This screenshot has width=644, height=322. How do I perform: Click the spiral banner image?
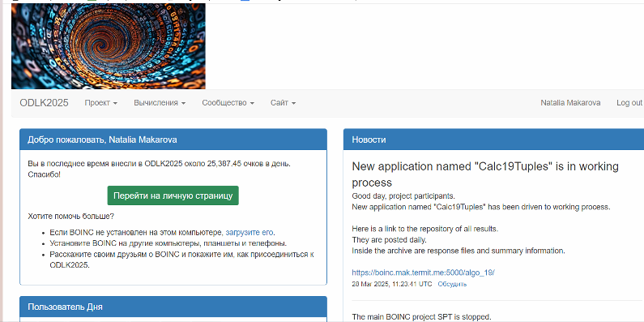click(x=109, y=46)
